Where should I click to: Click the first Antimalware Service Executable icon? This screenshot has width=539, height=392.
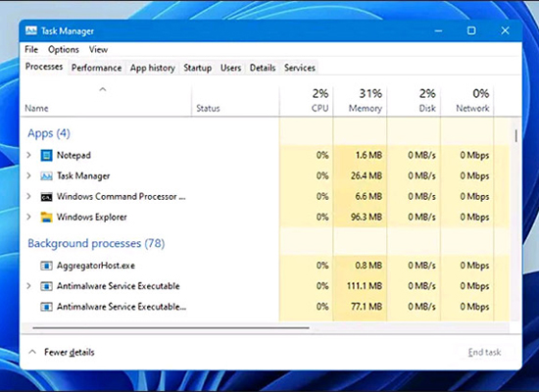tap(46, 286)
